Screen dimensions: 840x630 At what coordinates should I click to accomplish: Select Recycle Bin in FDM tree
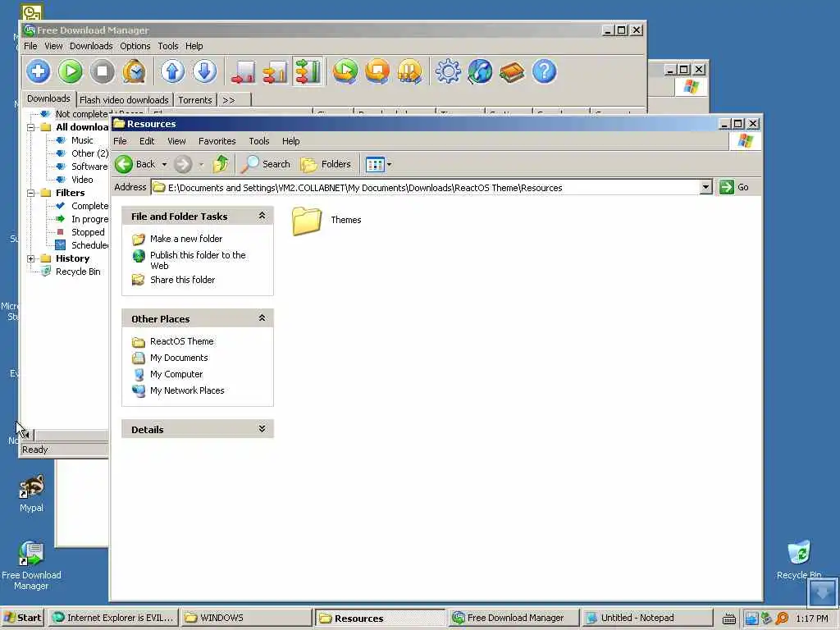click(x=78, y=272)
